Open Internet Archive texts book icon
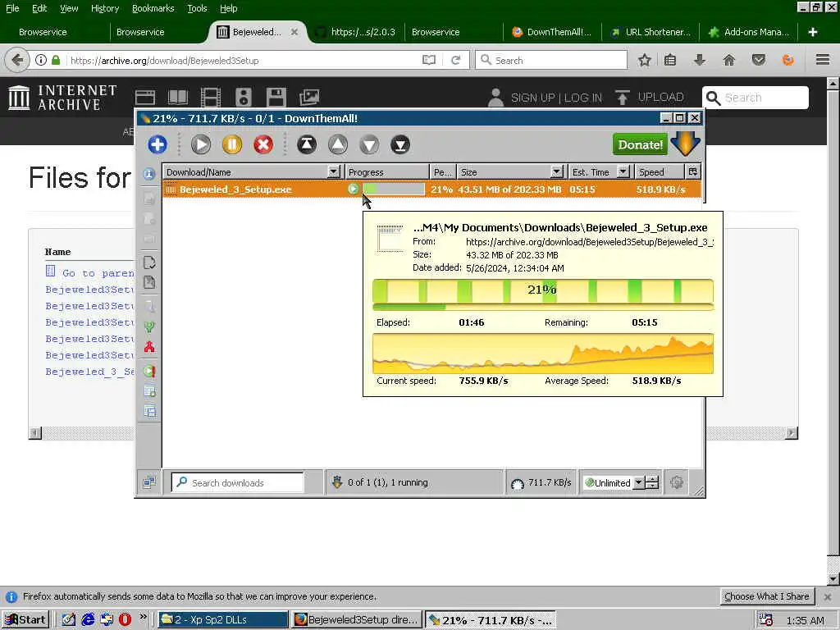This screenshot has width=840, height=630. (x=178, y=97)
